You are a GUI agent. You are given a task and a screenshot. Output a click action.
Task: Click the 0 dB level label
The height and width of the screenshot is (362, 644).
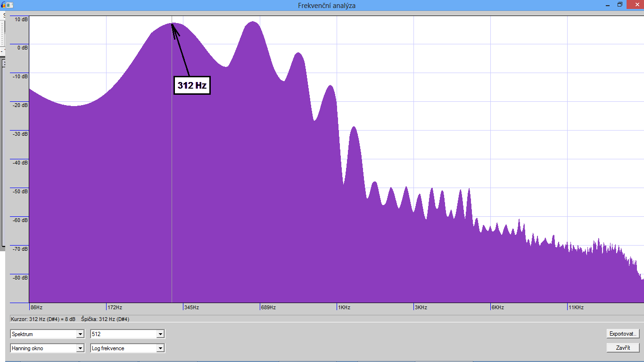[x=23, y=48]
